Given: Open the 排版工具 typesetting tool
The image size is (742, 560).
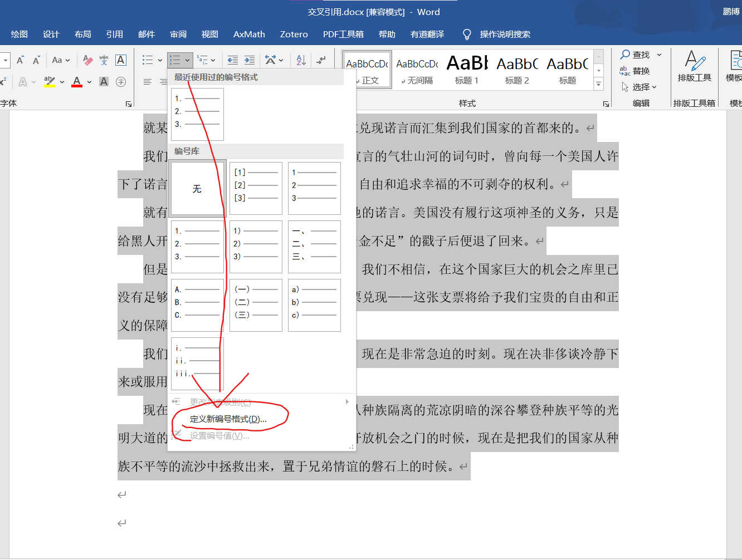Looking at the screenshot, I should pyautogui.click(x=694, y=66).
